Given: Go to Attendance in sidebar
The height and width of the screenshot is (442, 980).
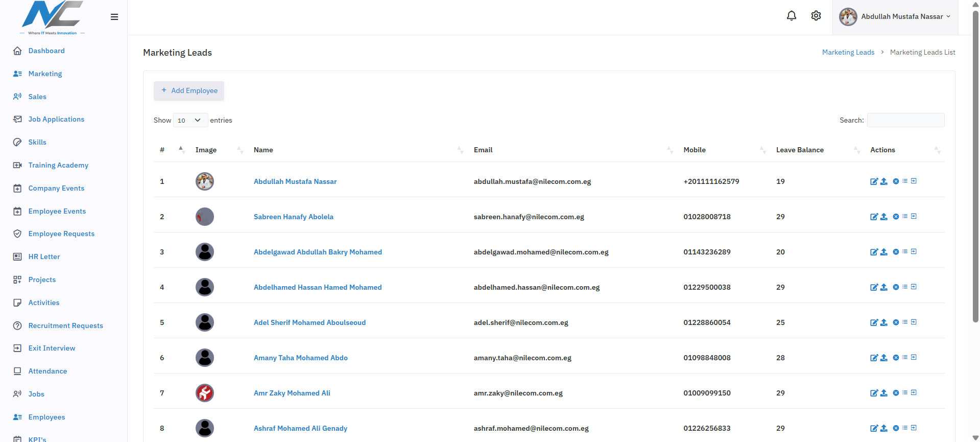Looking at the screenshot, I should tap(47, 371).
